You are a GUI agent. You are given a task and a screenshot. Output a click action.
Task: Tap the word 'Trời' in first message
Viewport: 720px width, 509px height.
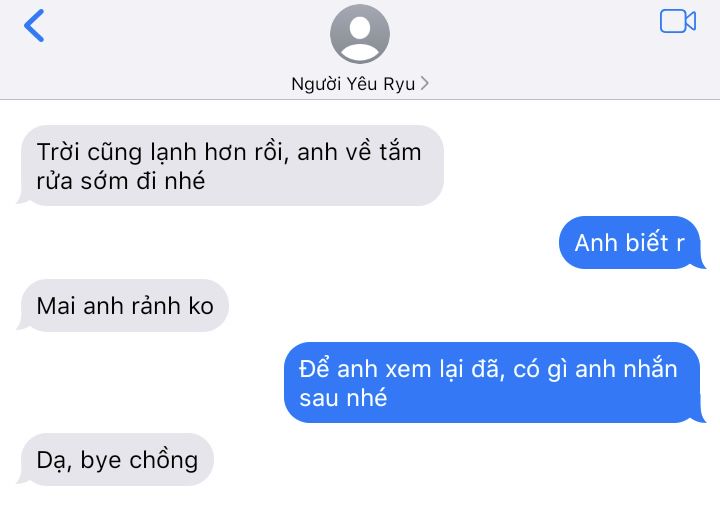(58, 152)
